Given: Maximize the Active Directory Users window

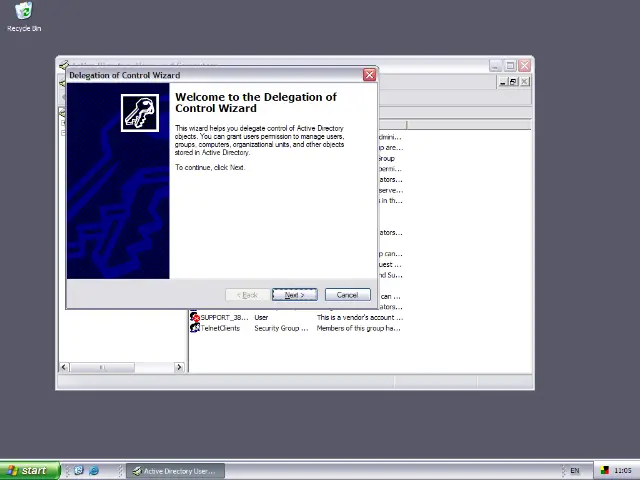Looking at the screenshot, I should pyautogui.click(x=510, y=65).
